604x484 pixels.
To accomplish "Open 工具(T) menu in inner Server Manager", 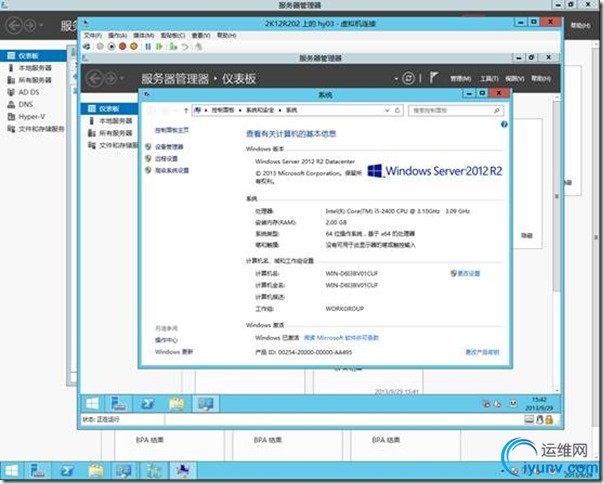I will [489, 79].
